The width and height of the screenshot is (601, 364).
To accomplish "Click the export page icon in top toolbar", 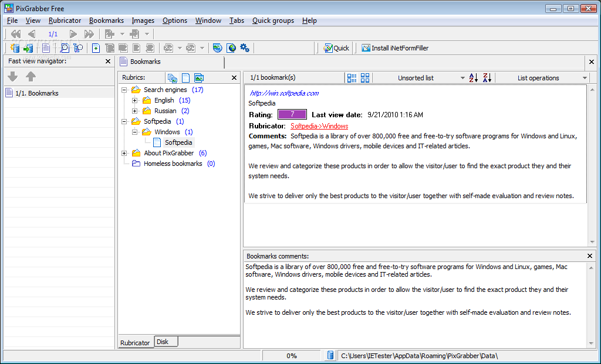I will coord(110,34).
